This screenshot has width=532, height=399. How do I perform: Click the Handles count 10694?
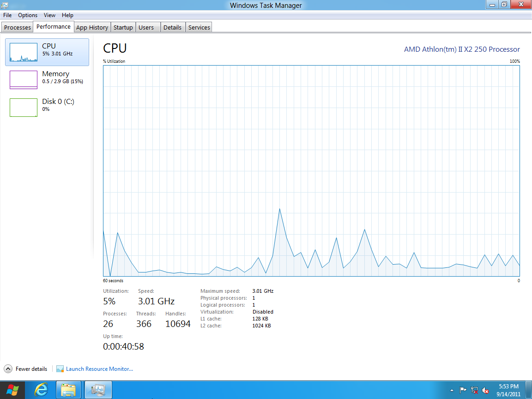178,324
